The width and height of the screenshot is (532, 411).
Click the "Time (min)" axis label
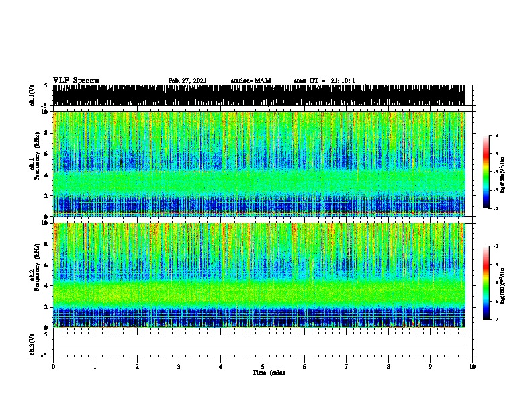pyautogui.click(x=269, y=373)
